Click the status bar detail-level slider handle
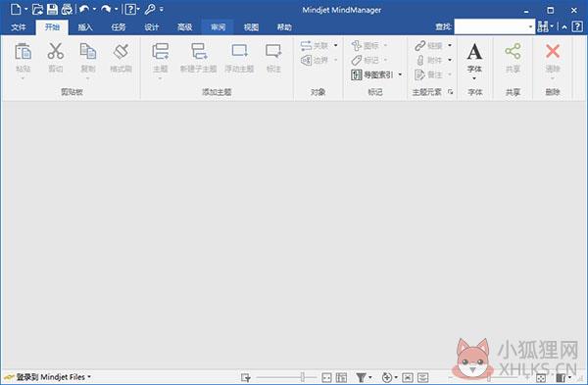The image size is (588, 385). [x=302, y=377]
